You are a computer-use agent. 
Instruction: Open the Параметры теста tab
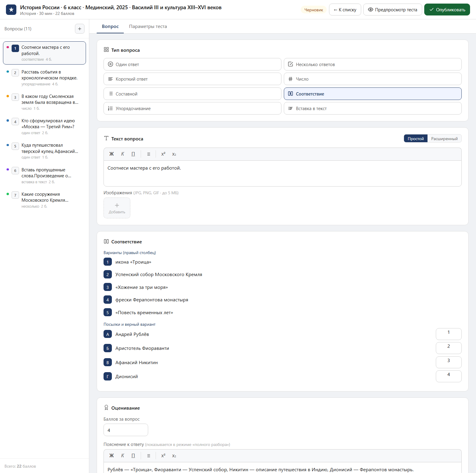[148, 26]
